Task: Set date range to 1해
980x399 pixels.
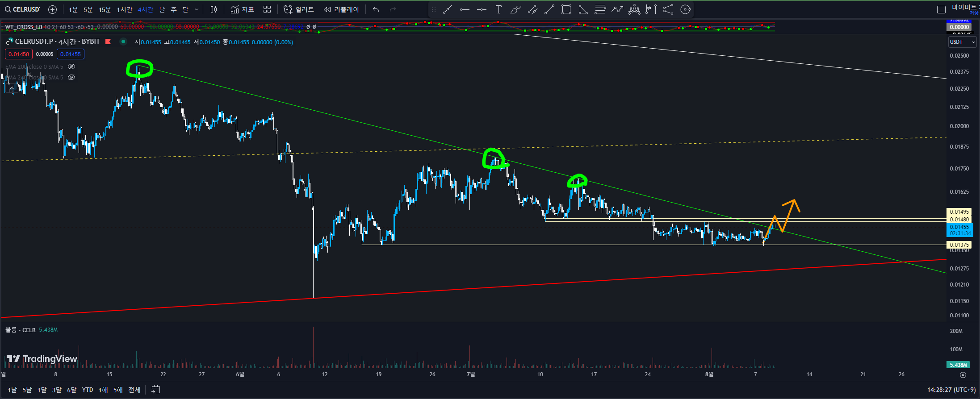Action: point(103,390)
